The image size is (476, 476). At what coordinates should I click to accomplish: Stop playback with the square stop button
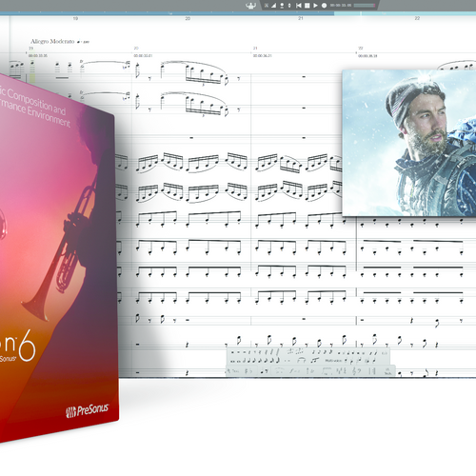point(307,6)
